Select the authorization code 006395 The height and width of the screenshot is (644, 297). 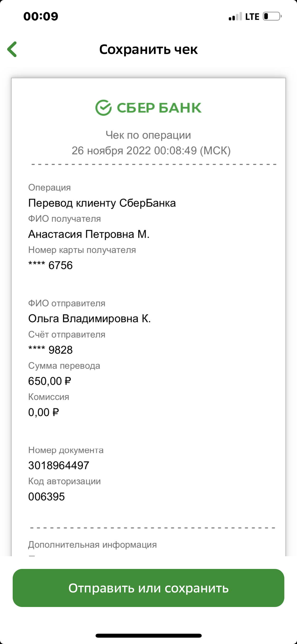[x=46, y=496]
